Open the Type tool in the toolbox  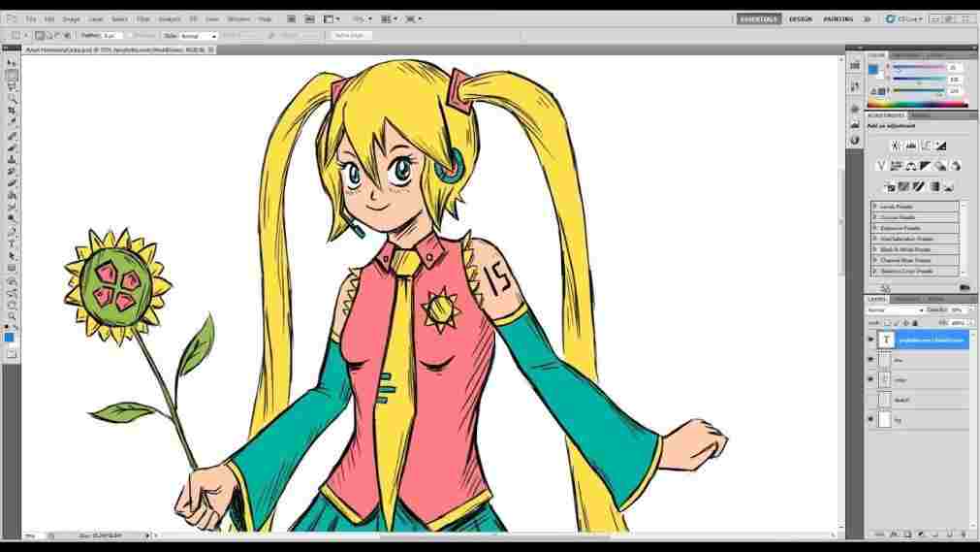click(x=12, y=244)
